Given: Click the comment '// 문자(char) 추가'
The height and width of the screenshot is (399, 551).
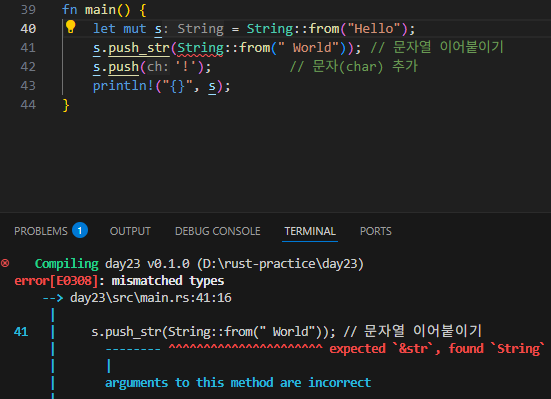Looking at the screenshot, I should [354, 66].
